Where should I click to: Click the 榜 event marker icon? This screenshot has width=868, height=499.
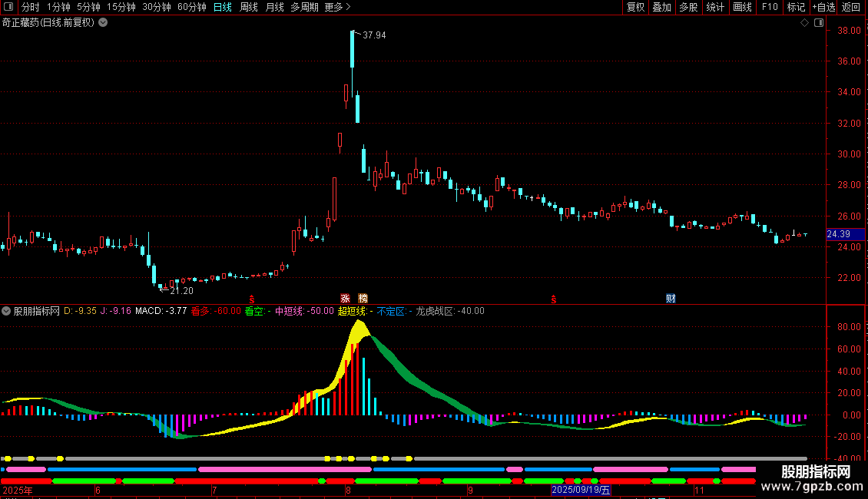(x=363, y=299)
